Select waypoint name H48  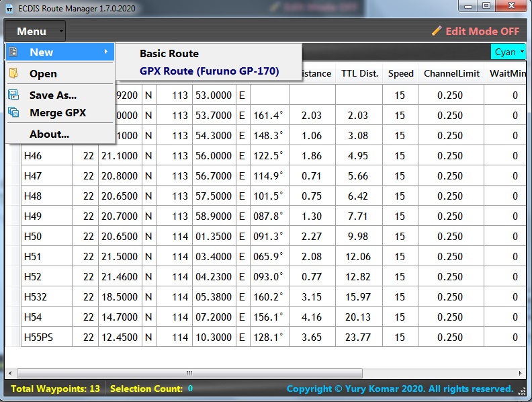[46, 196]
